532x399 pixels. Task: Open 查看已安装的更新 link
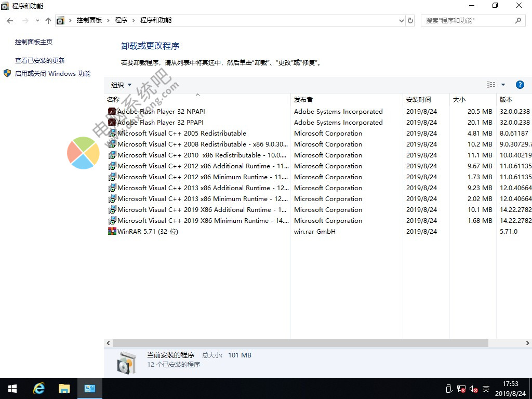pyautogui.click(x=40, y=61)
